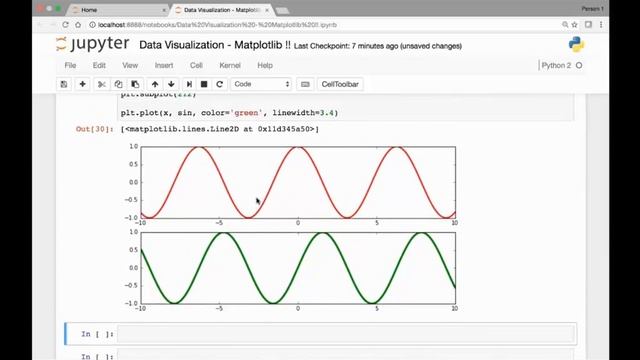Open the Edit menu
Viewport: 640px width, 360px height.
click(x=99, y=65)
